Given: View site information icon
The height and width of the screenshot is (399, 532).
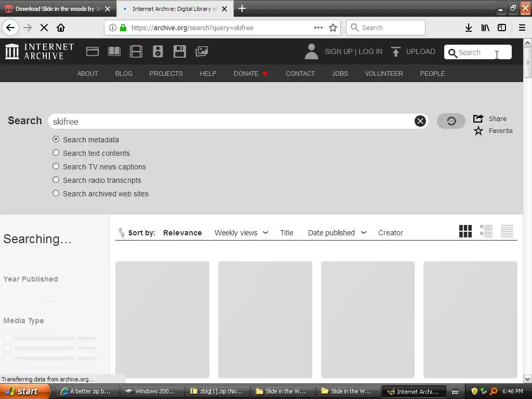Looking at the screenshot, I should tap(113, 28).
